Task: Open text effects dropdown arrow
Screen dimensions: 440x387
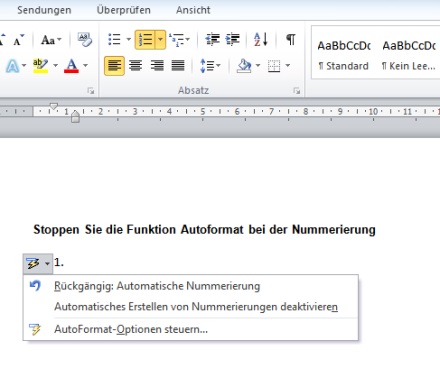Action: 24,66
